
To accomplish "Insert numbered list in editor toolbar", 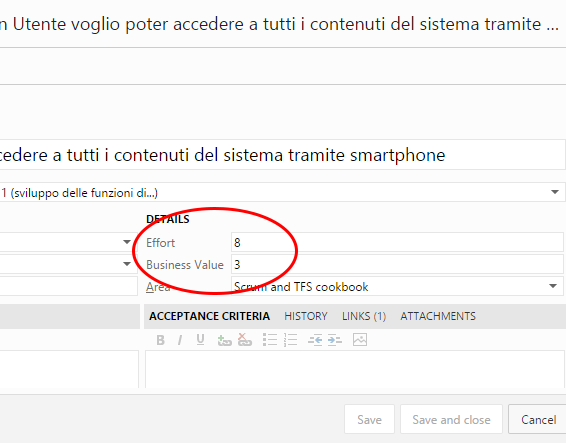I will 291,340.
